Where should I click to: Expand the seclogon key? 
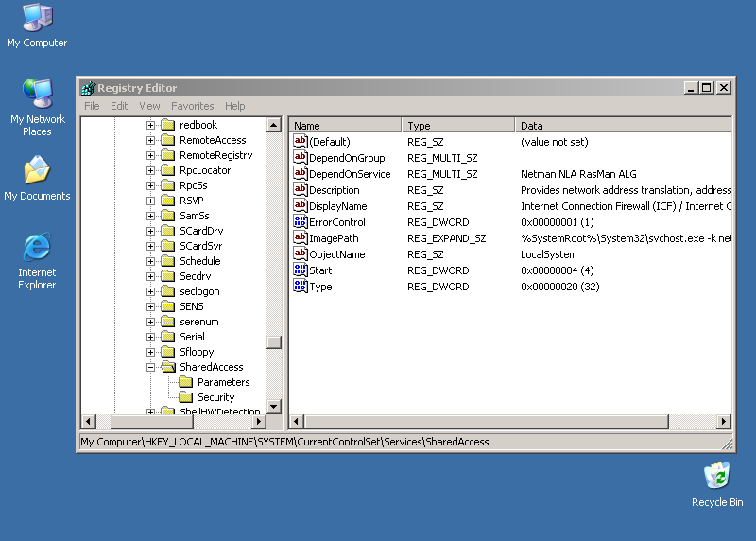[150, 291]
